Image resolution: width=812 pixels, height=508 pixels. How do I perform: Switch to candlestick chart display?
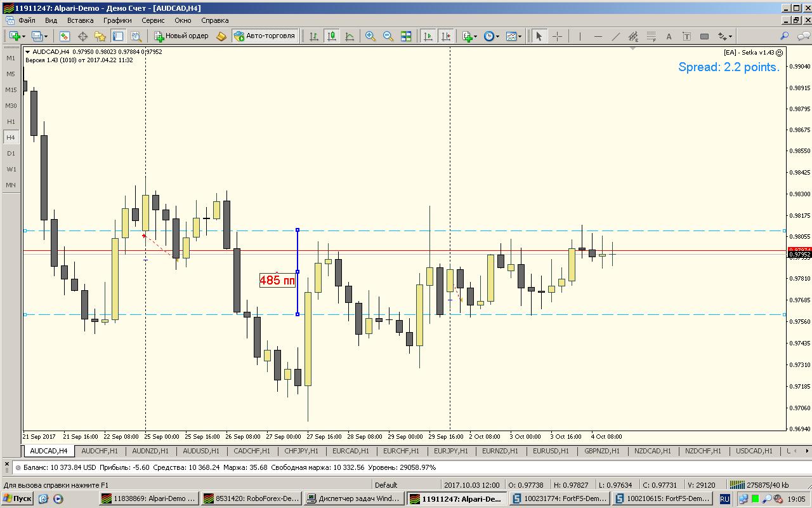pos(332,36)
